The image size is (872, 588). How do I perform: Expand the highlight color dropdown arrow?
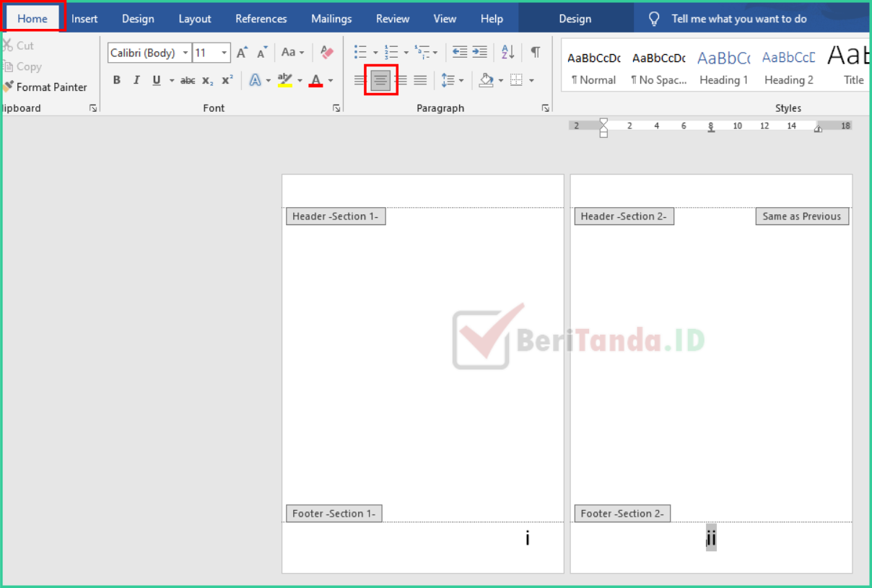(300, 81)
